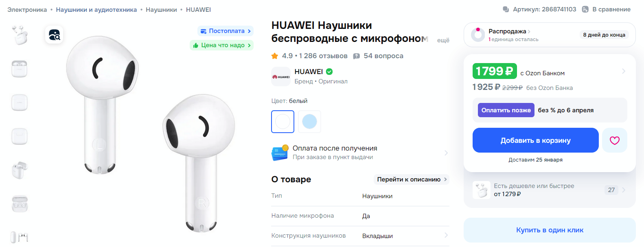
Task: Expand the Ozon Bank price details chevron
Action: pos(624,71)
